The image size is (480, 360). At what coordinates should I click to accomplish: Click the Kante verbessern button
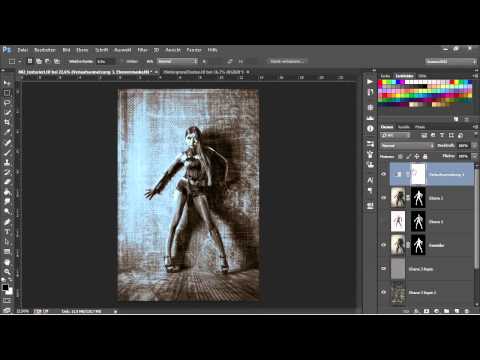[x=286, y=61]
